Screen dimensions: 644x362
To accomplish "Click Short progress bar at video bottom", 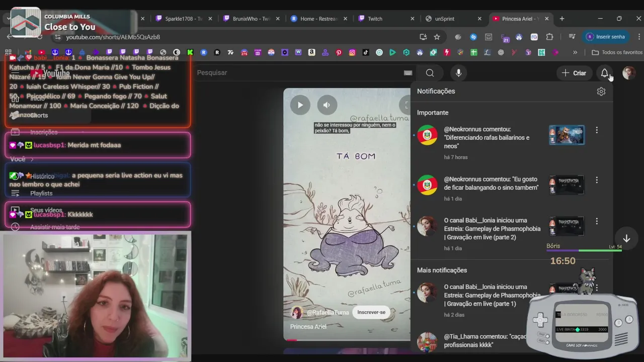I will pyautogui.click(x=347, y=340).
